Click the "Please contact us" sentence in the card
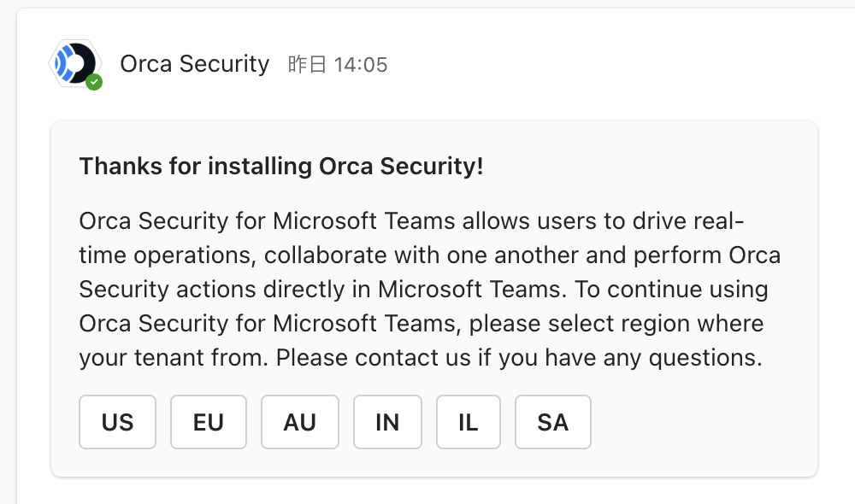The width and height of the screenshot is (855, 504). pos(519,358)
